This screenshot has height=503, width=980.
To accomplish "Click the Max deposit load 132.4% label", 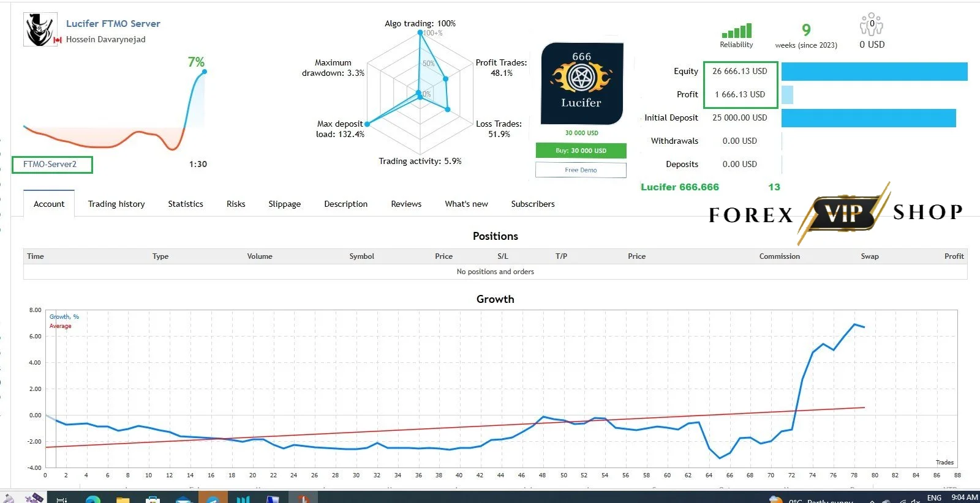I will click(340, 129).
